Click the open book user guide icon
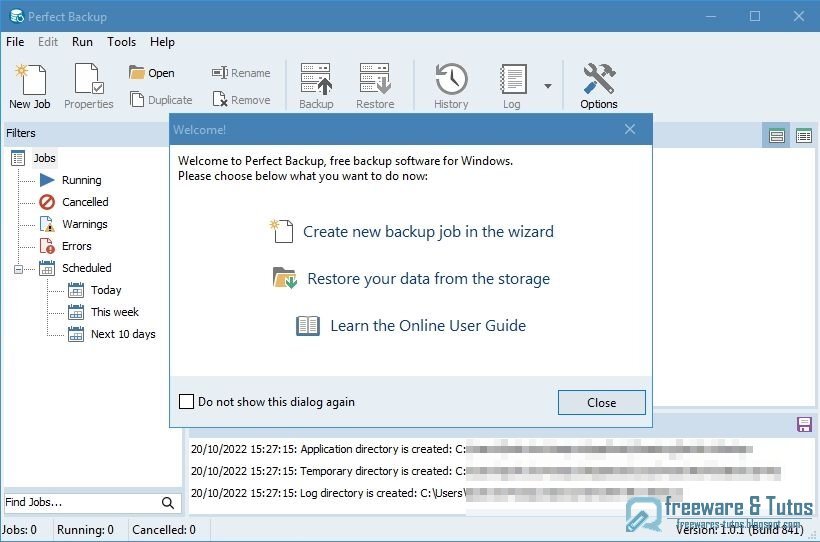The image size is (820, 542). (x=308, y=325)
